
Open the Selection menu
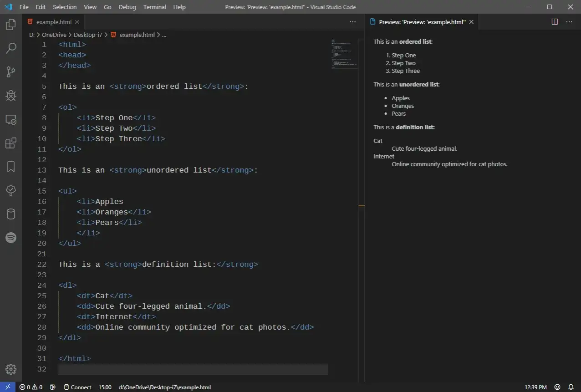(65, 7)
